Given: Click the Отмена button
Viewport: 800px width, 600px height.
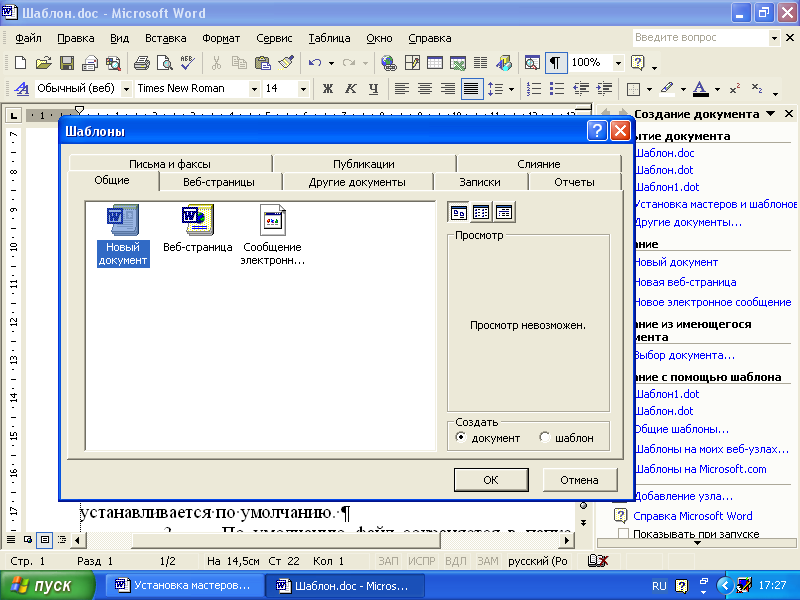Looking at the screenshot, I should pyautogui.click(x=579, y=480).
